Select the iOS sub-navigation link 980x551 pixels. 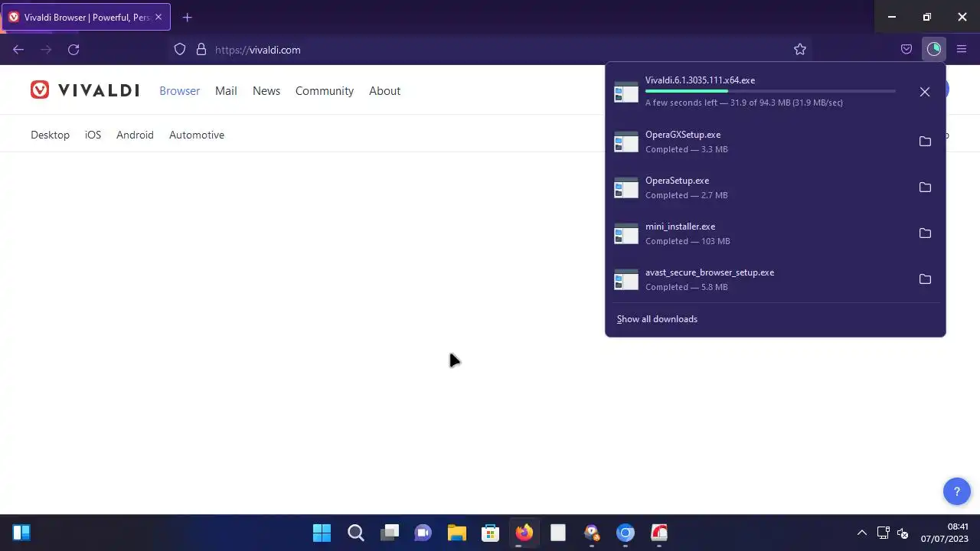coord(93,135)
